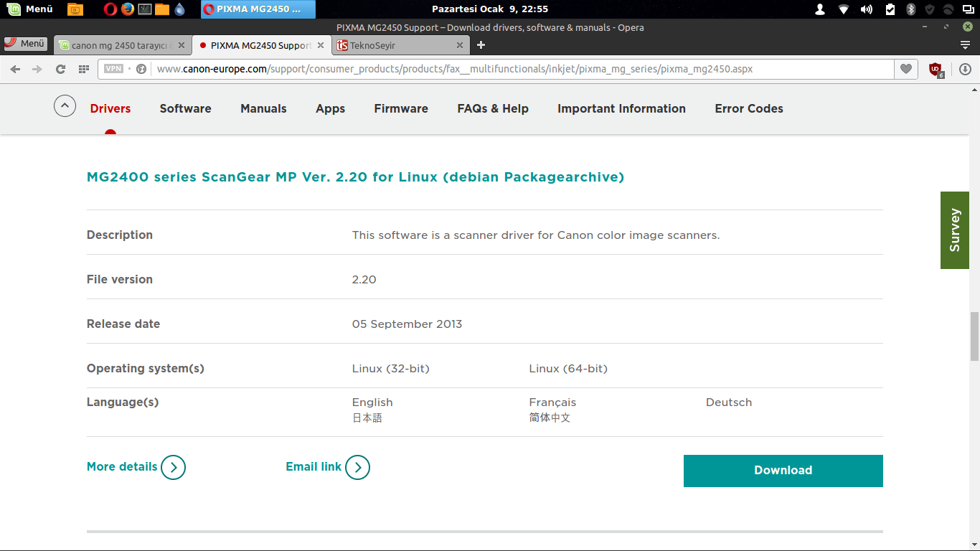Screen dimensions: 980x551
Task: Click the teal Download button
Action: 783,471
